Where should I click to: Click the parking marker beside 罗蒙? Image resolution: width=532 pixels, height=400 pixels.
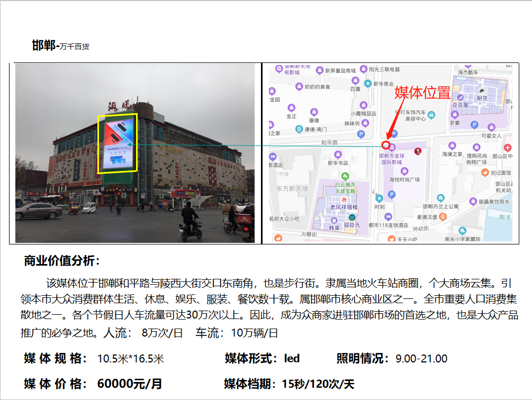coord(474,125)
